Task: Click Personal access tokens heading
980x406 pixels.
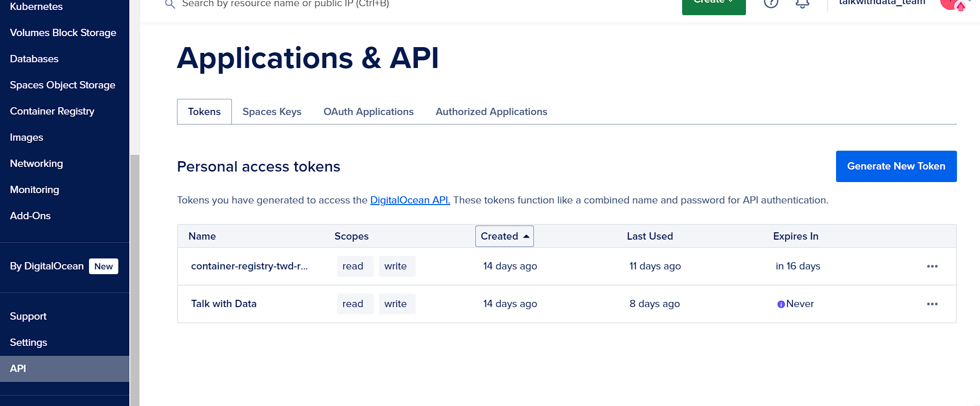Action: tap(259, 166)
